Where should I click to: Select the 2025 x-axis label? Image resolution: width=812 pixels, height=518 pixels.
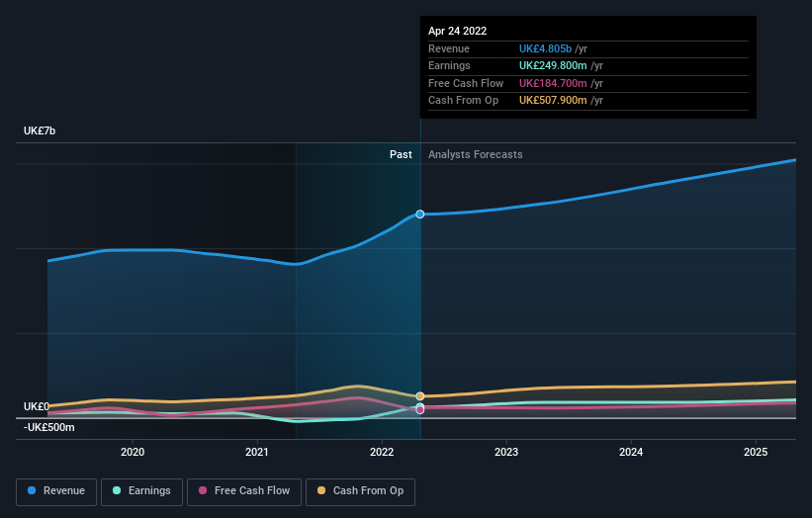pos(756,453)
